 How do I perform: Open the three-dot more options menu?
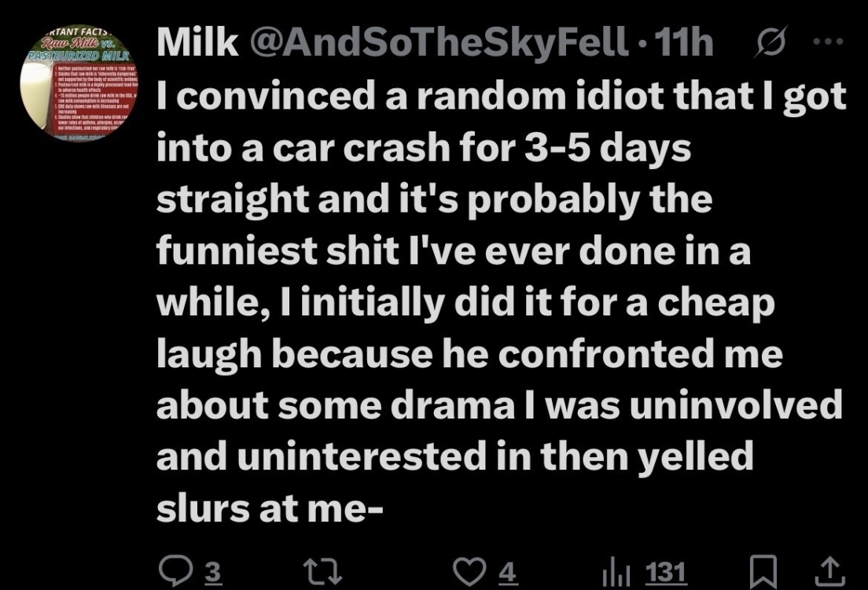tap(822, 45)
